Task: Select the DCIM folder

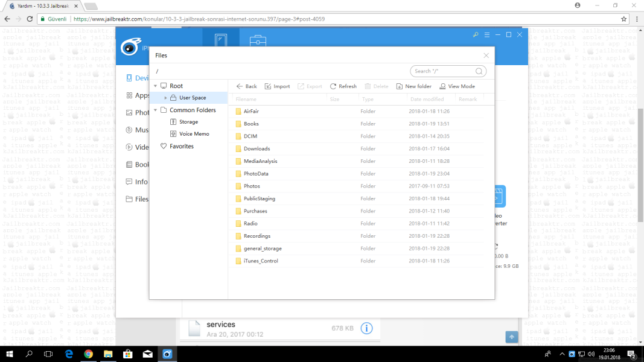Action: pos(250,136)
